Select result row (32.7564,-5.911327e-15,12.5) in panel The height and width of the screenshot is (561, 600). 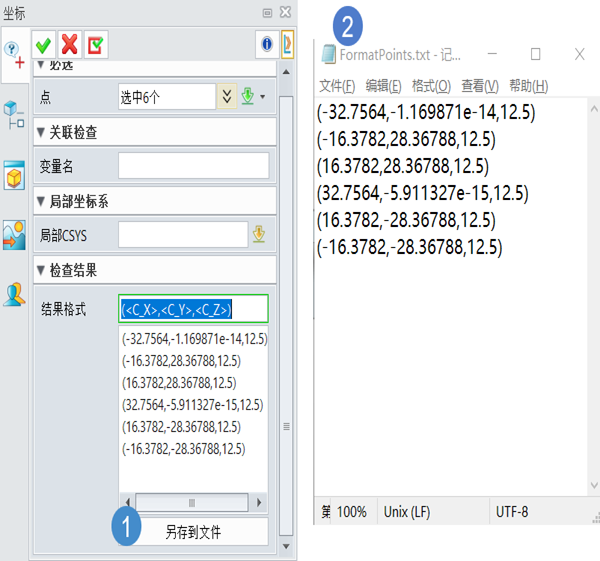(192, 405)
